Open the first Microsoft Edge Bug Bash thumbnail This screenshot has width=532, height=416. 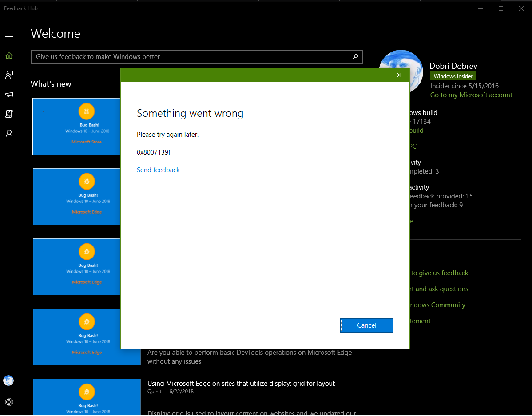click(77, 197)
